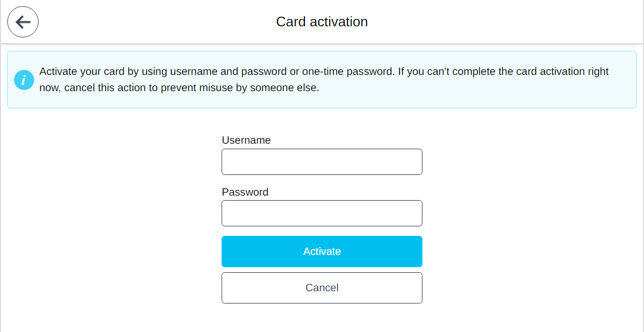This screenshot has height=332, width=644.
Task: Focus the Username input field
Action: (322, 162)
